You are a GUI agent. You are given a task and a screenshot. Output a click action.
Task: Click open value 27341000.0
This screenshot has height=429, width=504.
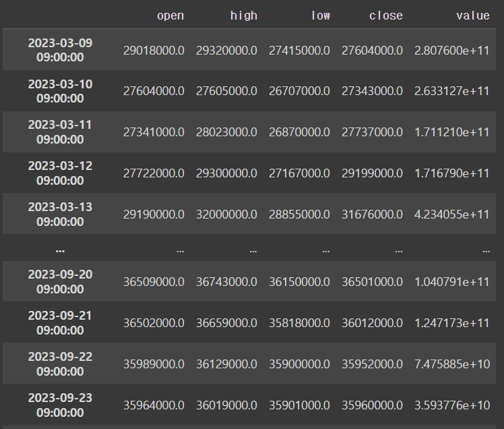pos(154,132)
